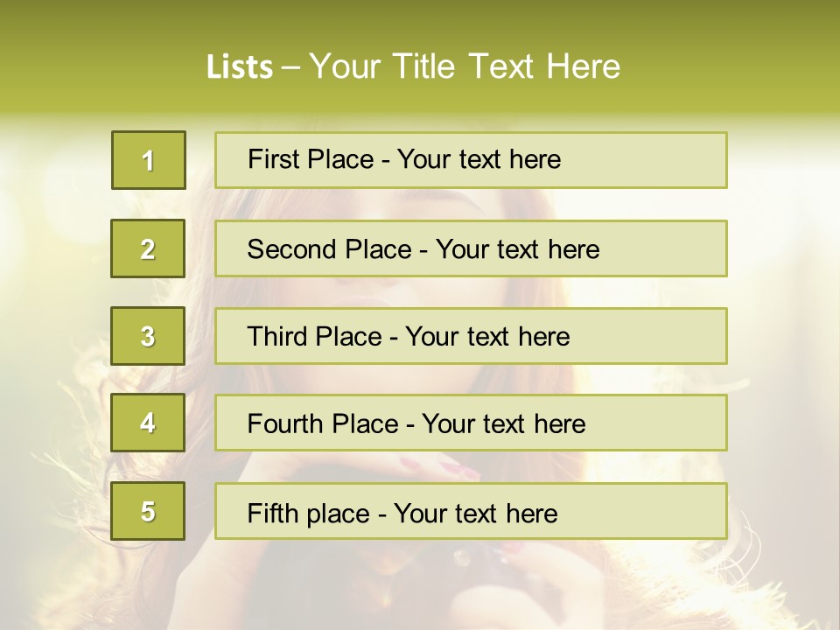Click blank area after Fourth Place text

656,423
